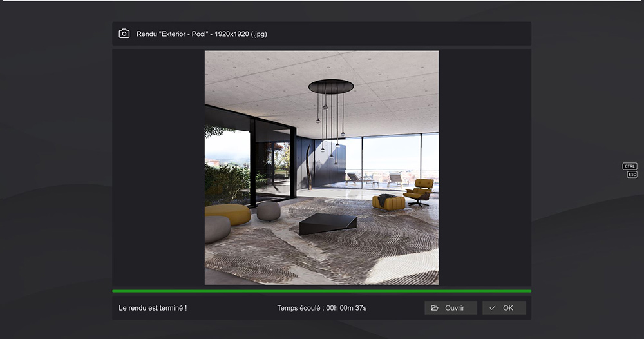
Task: Click the ESC key hint icon
Action: 632,175
